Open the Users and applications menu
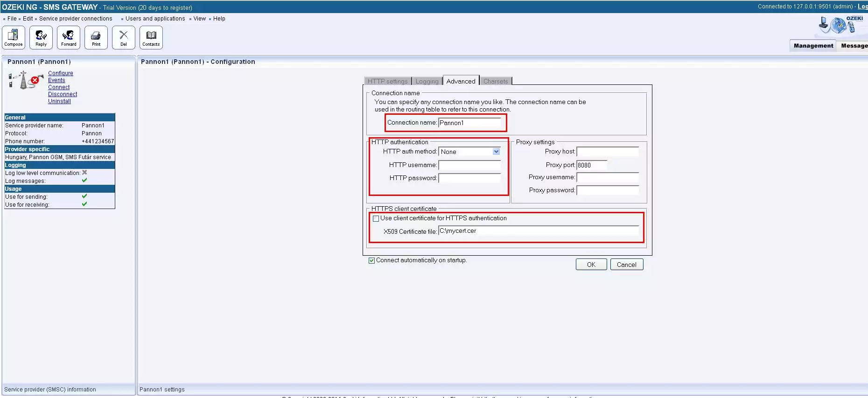Screen dimensions: 868x398 click(155, 19)
